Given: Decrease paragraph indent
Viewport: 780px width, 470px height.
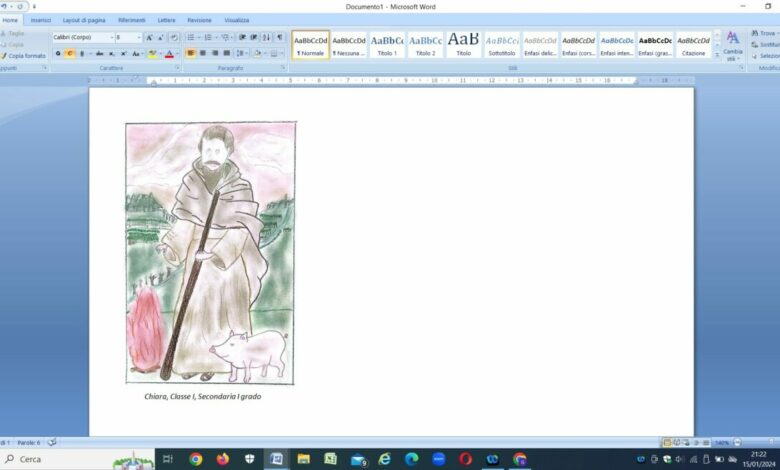Looking at the screenshot, I should (x=242, y=38).
